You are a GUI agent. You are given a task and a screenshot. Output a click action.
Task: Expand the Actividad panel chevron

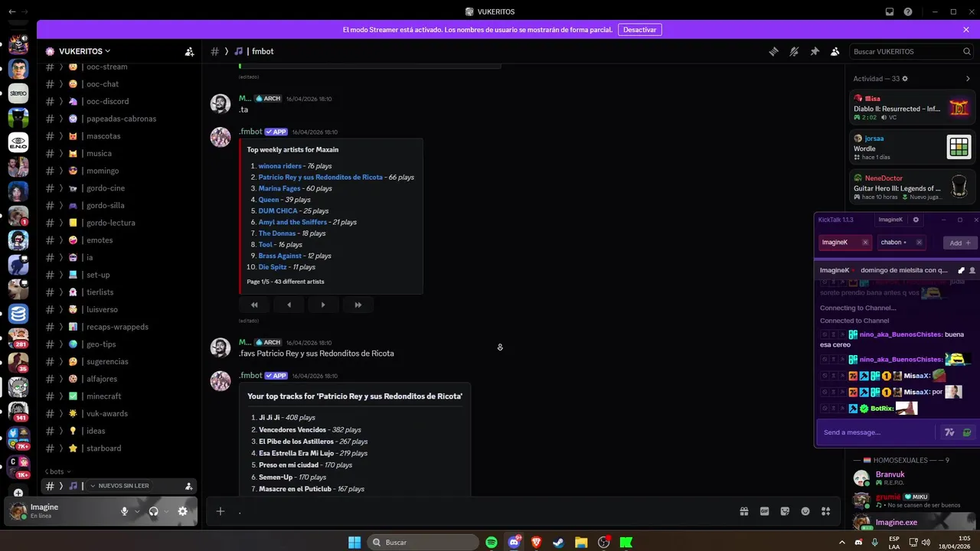tap(968, 79)
